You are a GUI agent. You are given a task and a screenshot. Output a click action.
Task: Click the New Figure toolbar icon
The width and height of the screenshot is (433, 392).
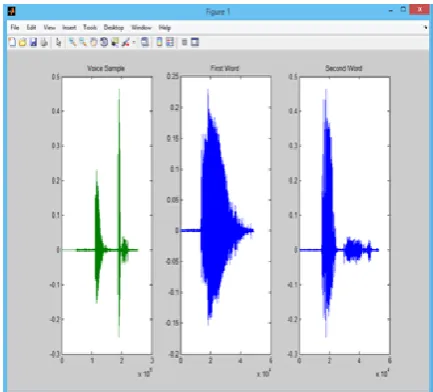[x=12, y=42]
